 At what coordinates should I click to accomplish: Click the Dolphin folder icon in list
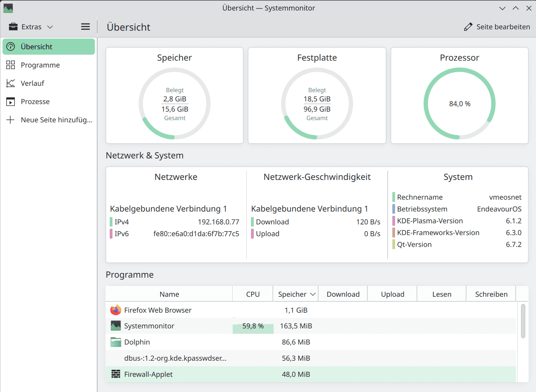[116, 342]
